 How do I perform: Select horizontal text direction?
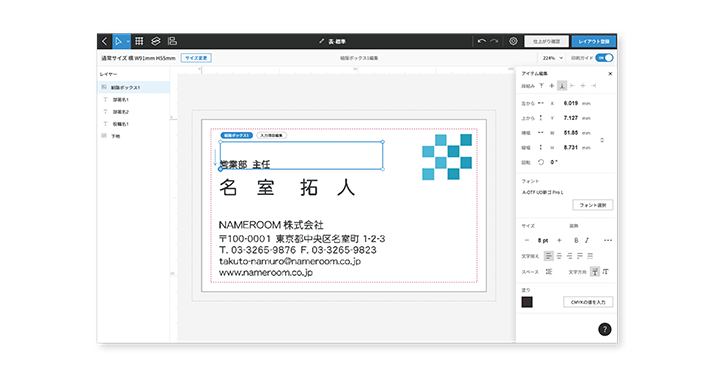(595, 272)
